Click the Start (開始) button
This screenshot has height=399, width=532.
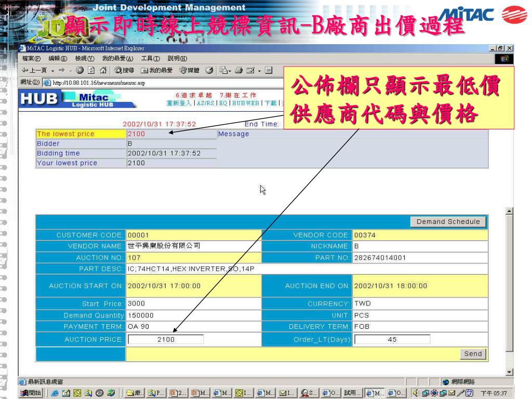tap(31, 393)
